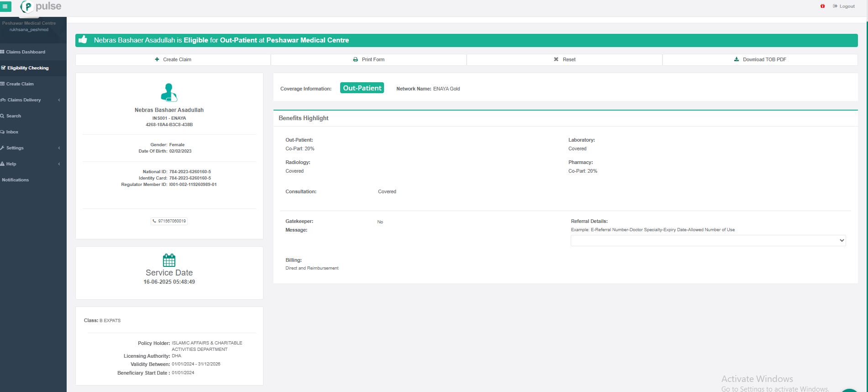Click the patient avatar icon
Screen dimensions: 868x392
(x=169, y=92)
